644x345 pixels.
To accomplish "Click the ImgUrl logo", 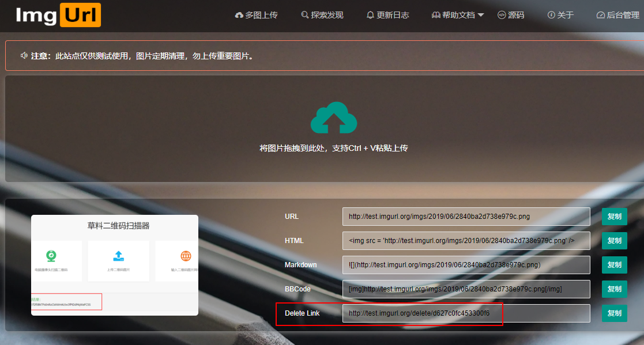I will click(58, 15).
